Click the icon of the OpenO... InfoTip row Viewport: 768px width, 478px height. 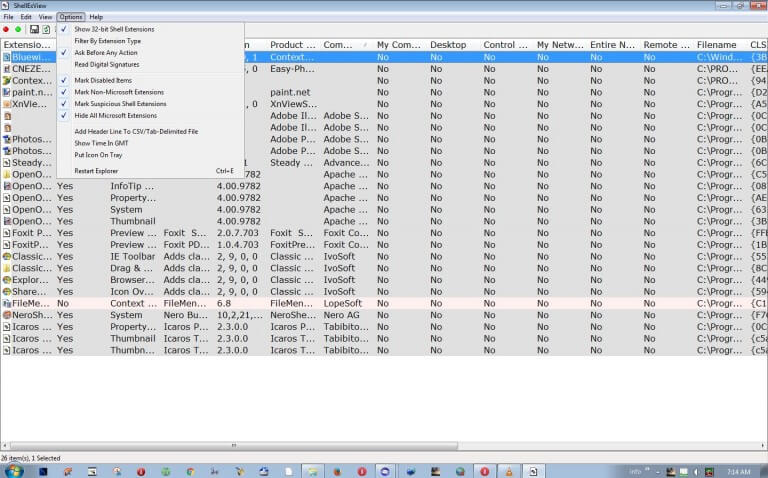click(x=7, y=187)
